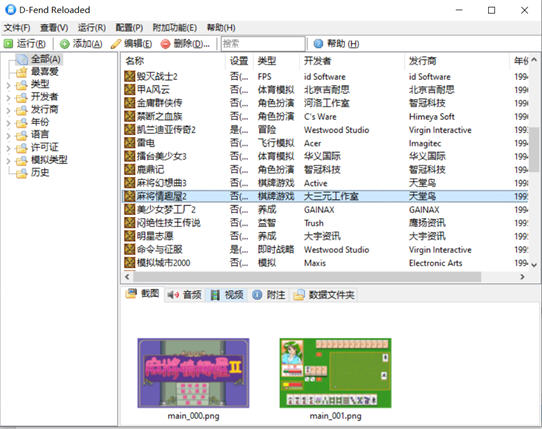Click the game icon beside 美少女梦工厂2
Viewport: 542px width, 429px height.
(129, 209)
